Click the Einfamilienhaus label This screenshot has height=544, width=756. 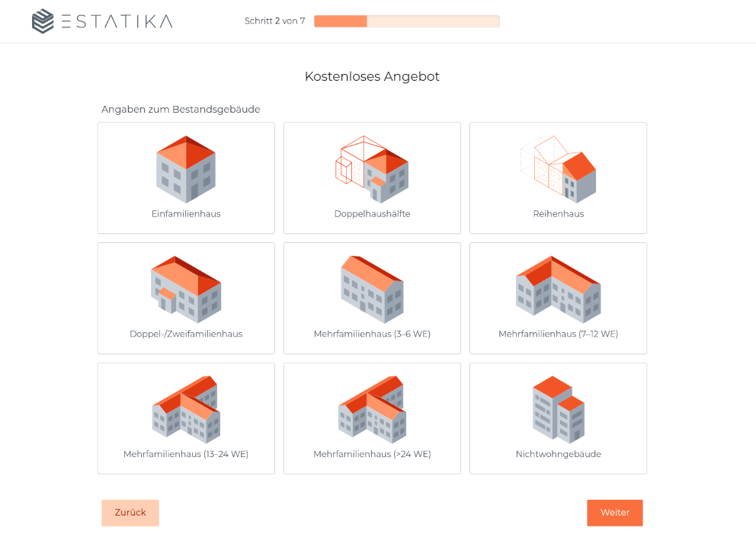tap(186, 214)
